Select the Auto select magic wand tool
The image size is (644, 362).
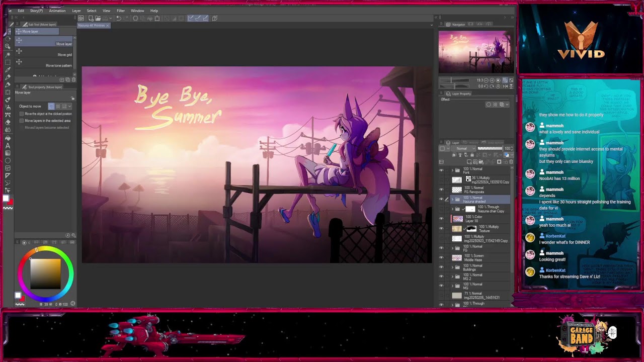[8, 54]
